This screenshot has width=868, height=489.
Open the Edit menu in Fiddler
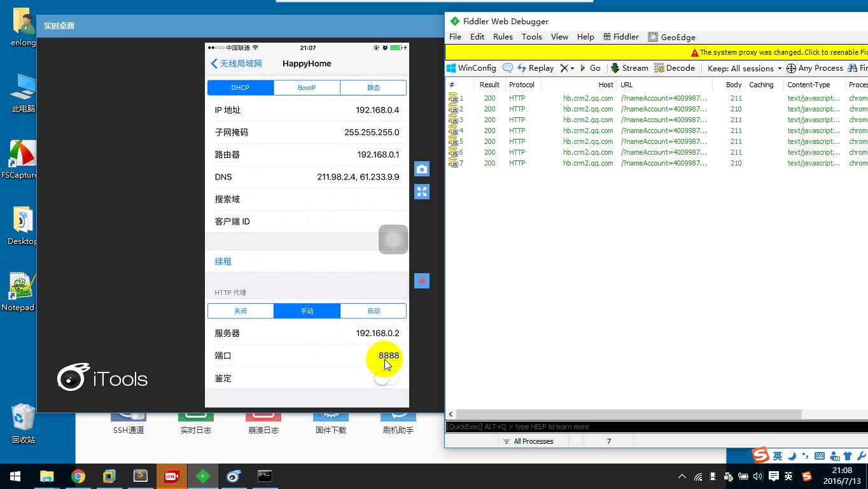click(477, 37)
